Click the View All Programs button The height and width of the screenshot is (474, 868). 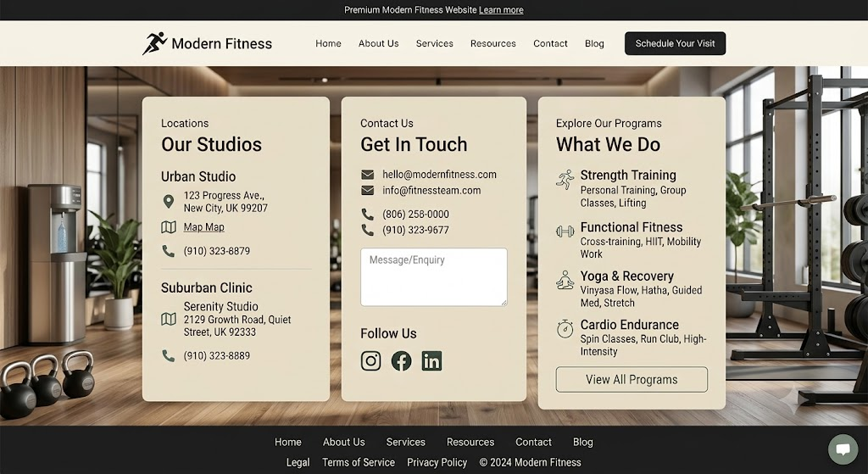(x=632, y=379)
